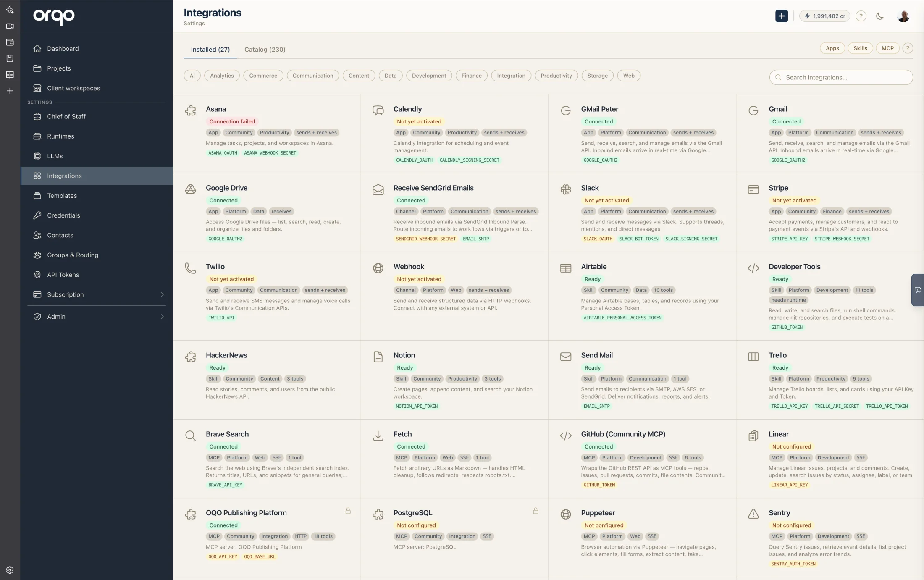Open settings gear in far-left rail

(10, 570)
